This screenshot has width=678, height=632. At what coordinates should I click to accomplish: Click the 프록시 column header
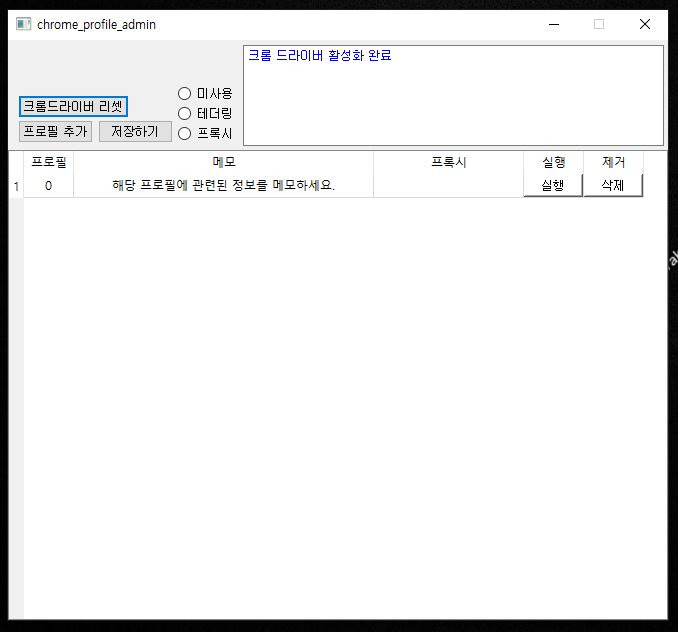[x=448, y=162]
